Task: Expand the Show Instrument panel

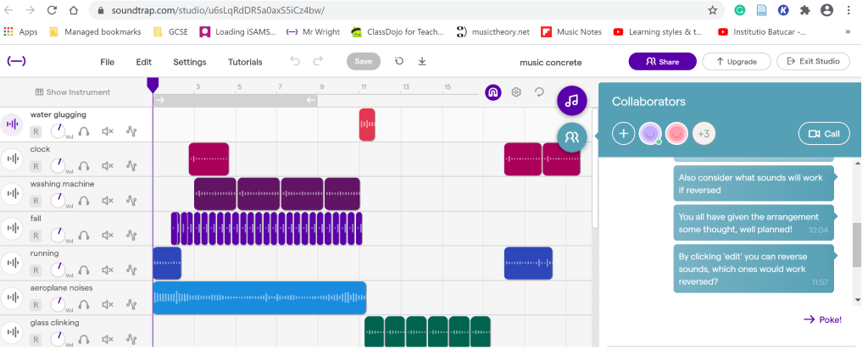Action: coord(73,92)
